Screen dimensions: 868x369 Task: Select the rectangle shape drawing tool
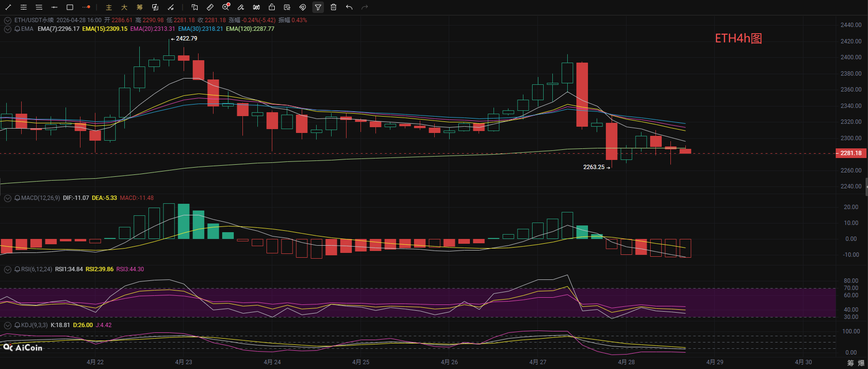click(x=70, y=7)
